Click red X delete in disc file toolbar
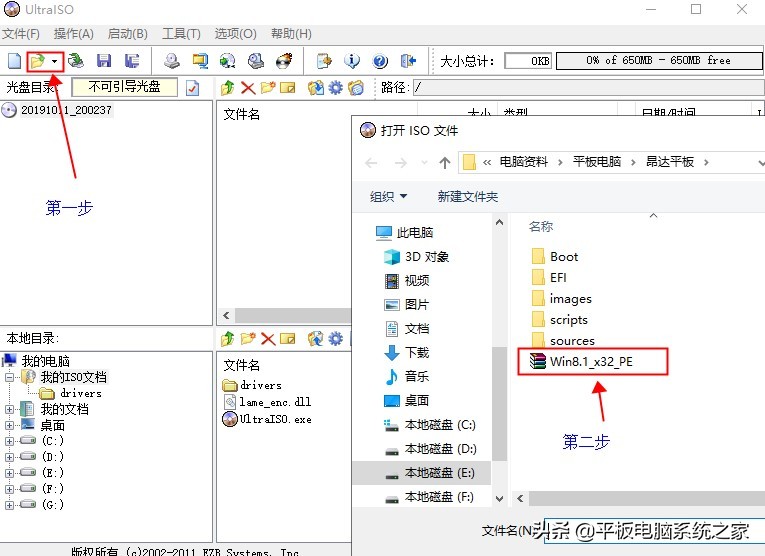765x556 pixels. tap(248, 88)
